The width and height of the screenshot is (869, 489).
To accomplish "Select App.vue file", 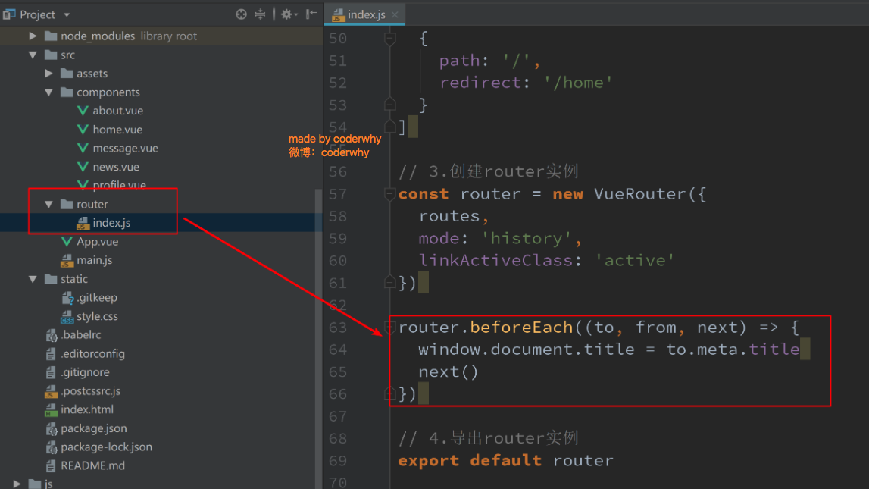I will click(97, 242).
